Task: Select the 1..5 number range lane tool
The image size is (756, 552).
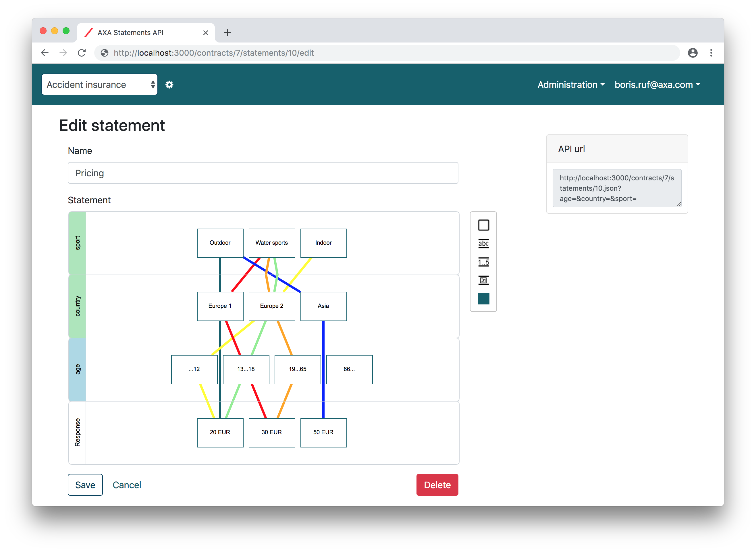Action: click(x=483, y=262)
